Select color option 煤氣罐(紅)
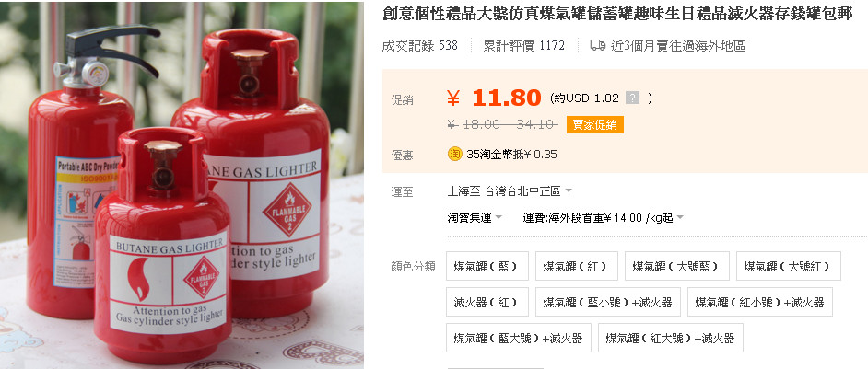Screen dimensions: 868x369 click(576, 266)
